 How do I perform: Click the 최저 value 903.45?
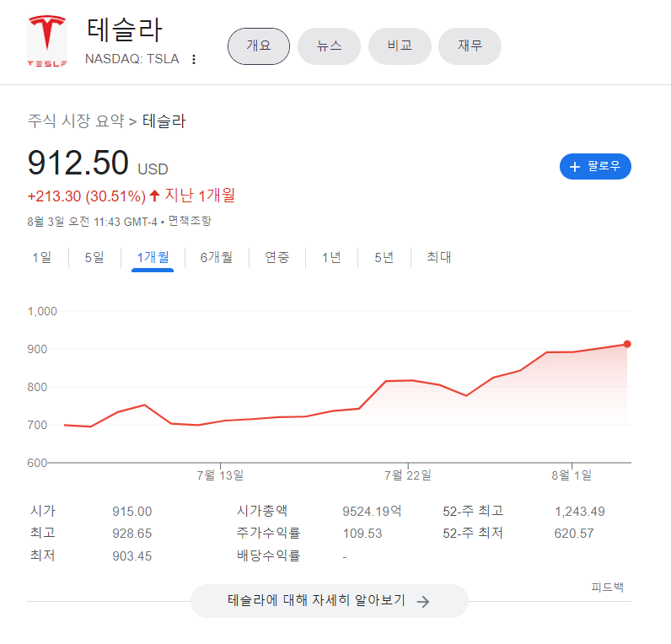pos(132,555)
